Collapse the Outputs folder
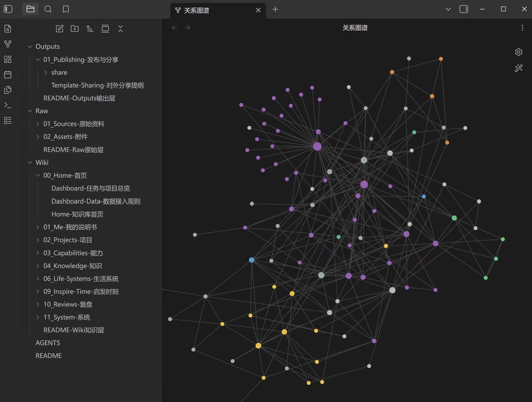532x402 pixels. (30, 47)
